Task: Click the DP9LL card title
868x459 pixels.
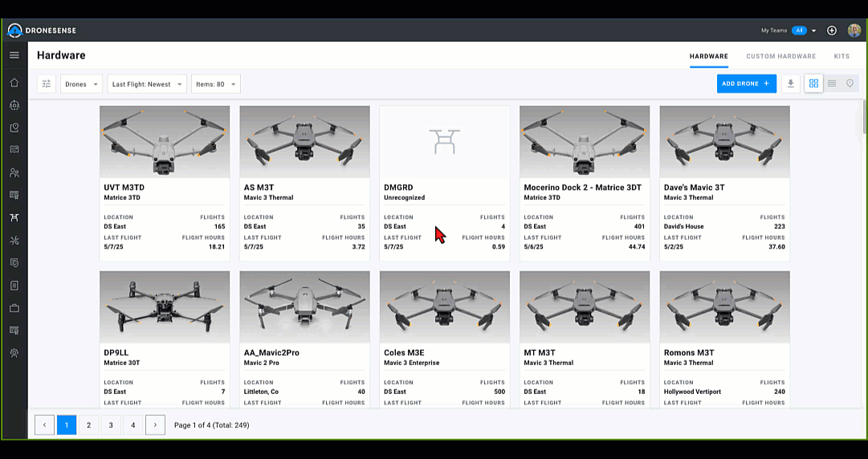Action: click(x=116, y=353)
